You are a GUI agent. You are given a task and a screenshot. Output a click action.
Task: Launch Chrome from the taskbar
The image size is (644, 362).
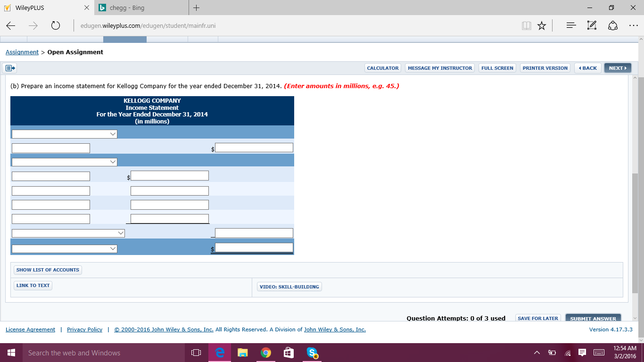click(266, 353)
